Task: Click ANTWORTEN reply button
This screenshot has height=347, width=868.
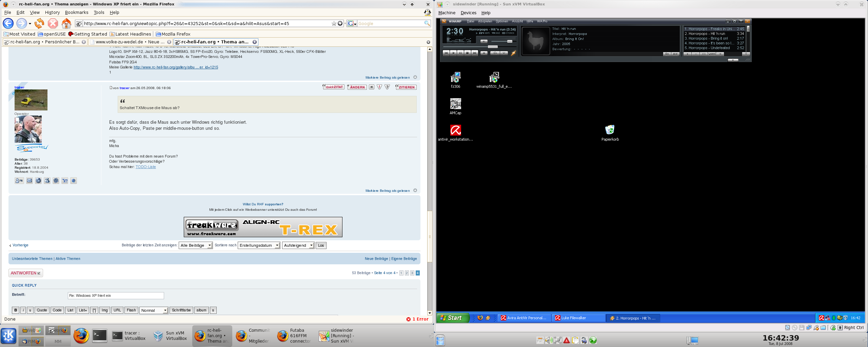Action: pyautogui.click(x=25, y=273)
